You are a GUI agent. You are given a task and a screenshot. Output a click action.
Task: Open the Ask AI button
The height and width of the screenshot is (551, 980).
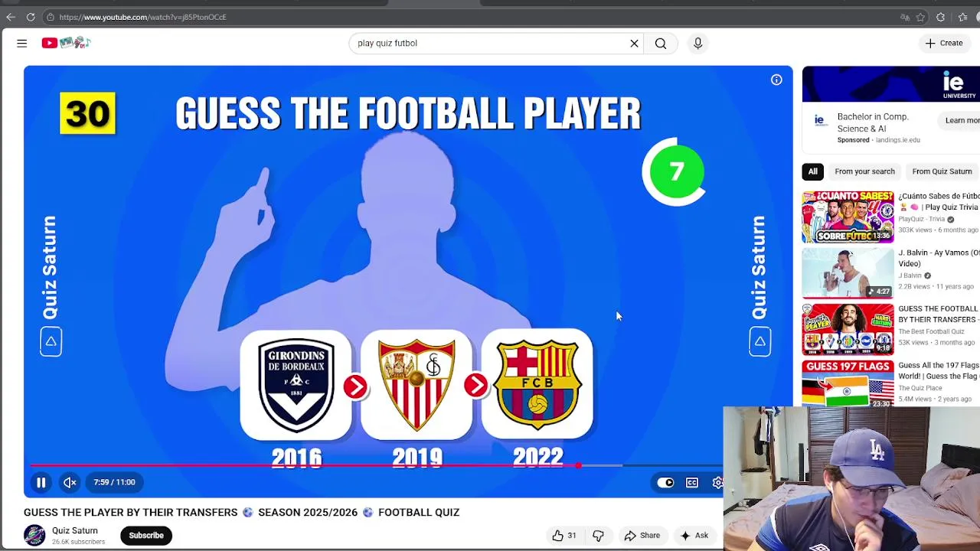pyautogui.click(x=694, y=536)
